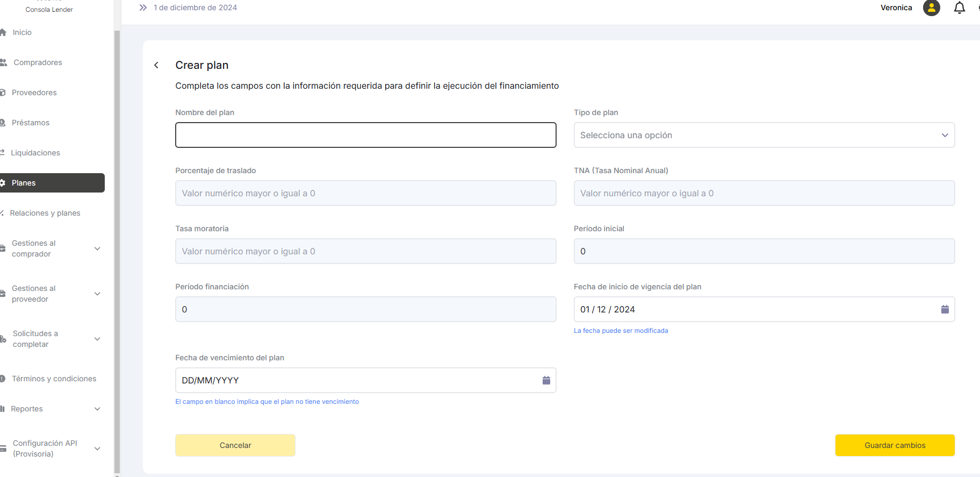Open the Tipo de plan dropdown
Screen dimensions: 980x477
pyautogui.click(x=763, y=135)
